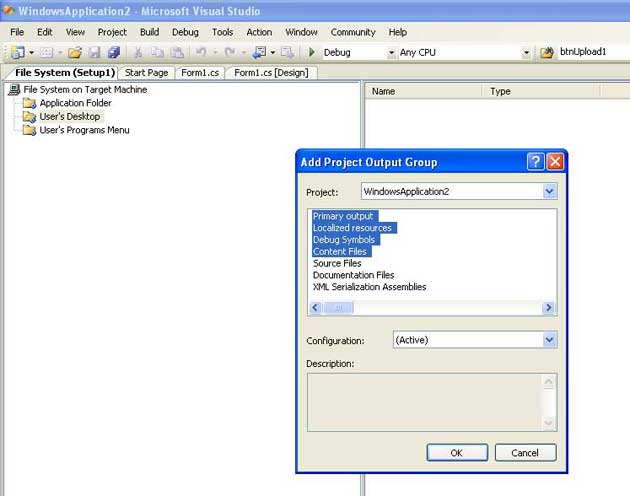
Task: Switch to the Start Page tab
Action: point(146,73)
